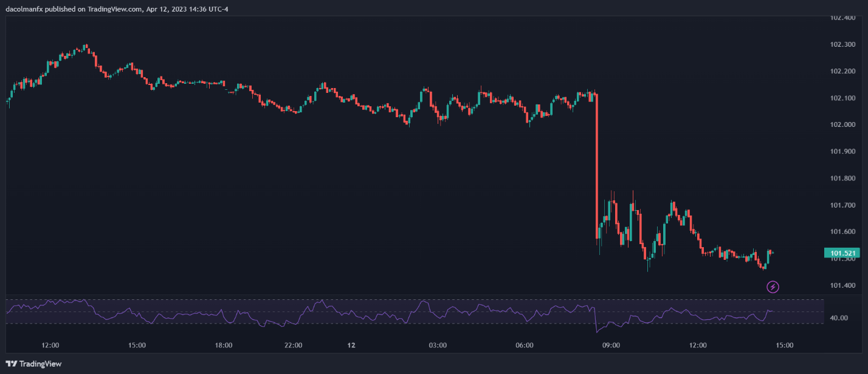Click the 102.300 price axis label
The width and height of the screenshot is (868, 374).
[843, 44]
